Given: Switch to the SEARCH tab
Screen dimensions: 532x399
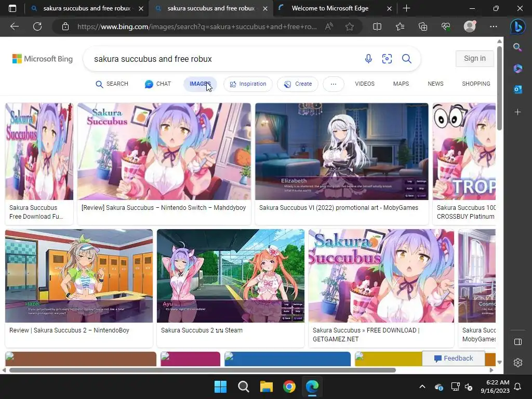Looking at the screenshot, I should click(x=112, y=84).
